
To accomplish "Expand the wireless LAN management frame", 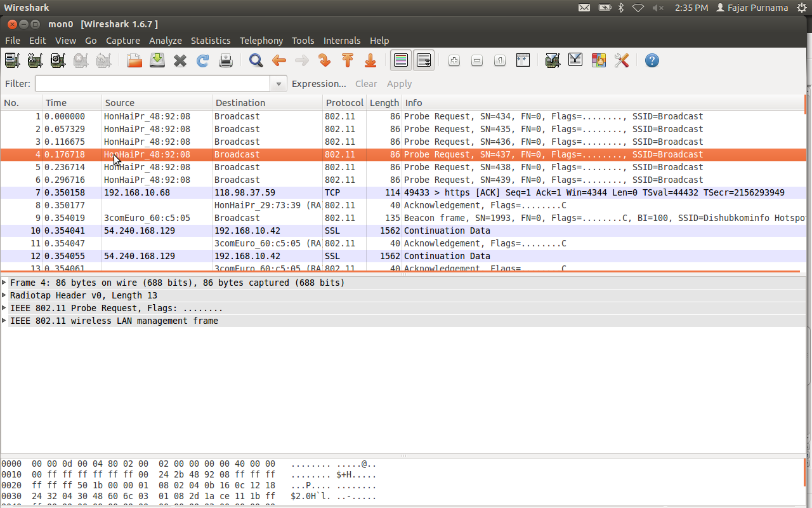I will click(4, 321).
